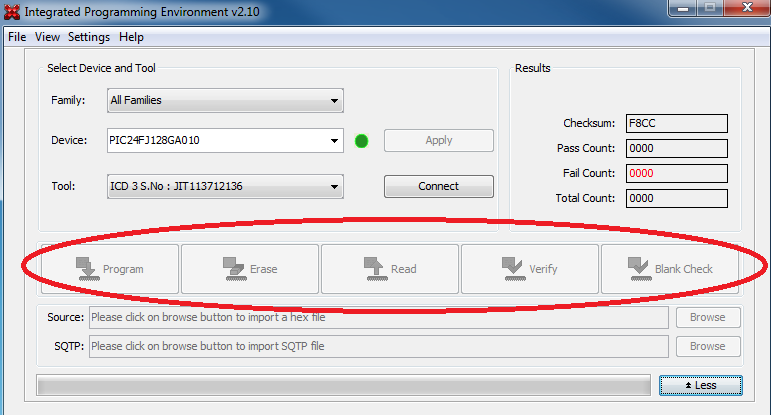
Task: Select the Read device icon button
Action: click(389, 268)
